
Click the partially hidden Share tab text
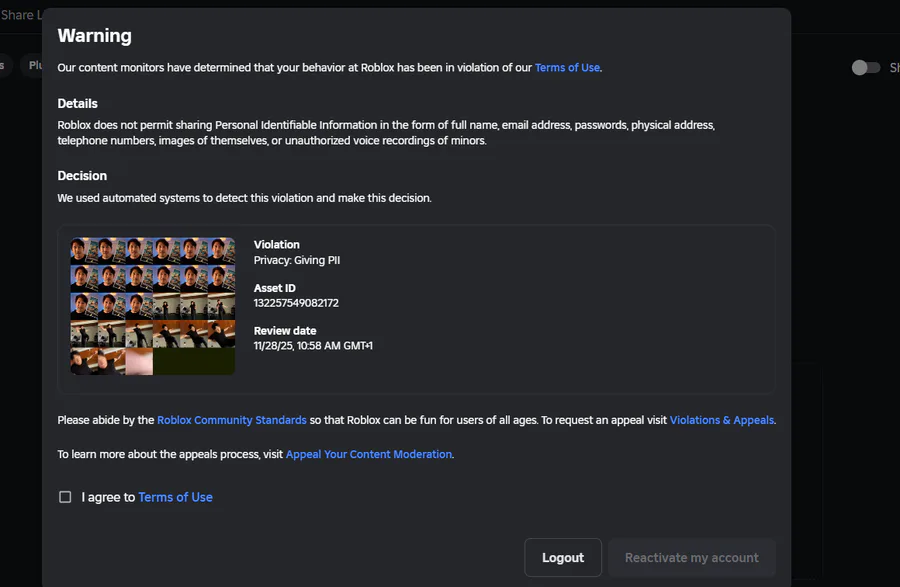pyautogui.click(x=20, y=15)
